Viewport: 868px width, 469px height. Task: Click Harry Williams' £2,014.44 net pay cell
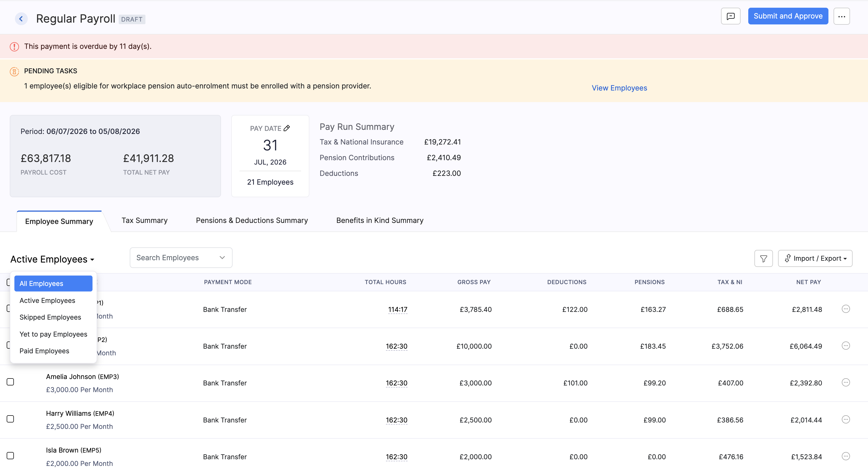[806, 420]
